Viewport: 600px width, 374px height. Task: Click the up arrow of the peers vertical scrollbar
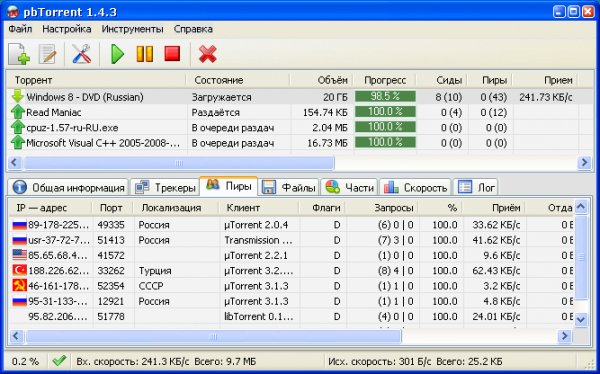point(581,207)
